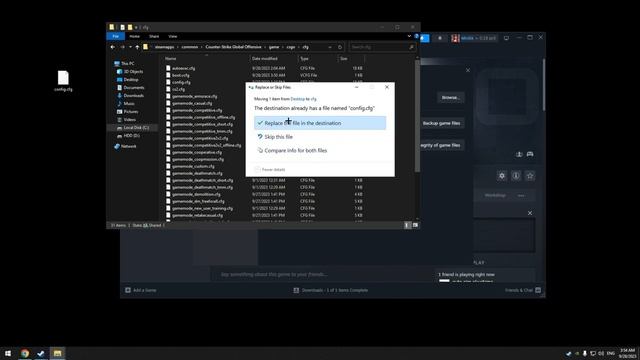Click the search magnifier icon in Explorer
The width and height of the screenshot is (640, 360).
[x=411, y=47]
